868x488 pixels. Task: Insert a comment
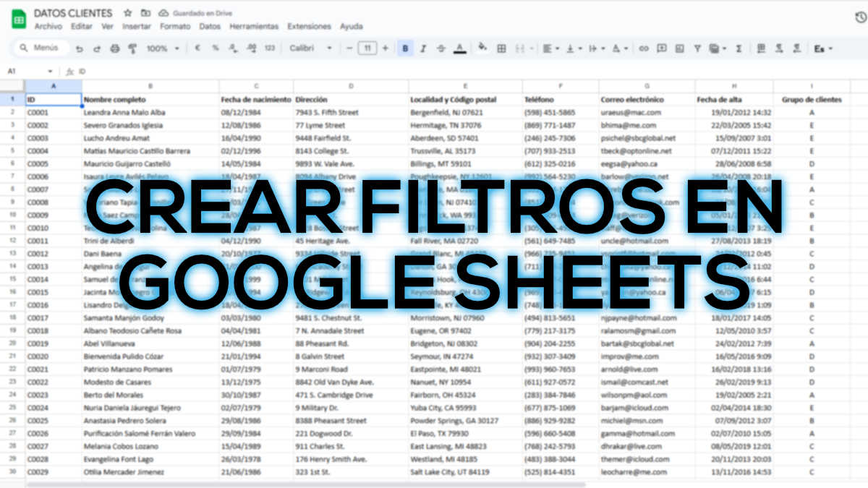pyautogui.click(x=662, y=48)
